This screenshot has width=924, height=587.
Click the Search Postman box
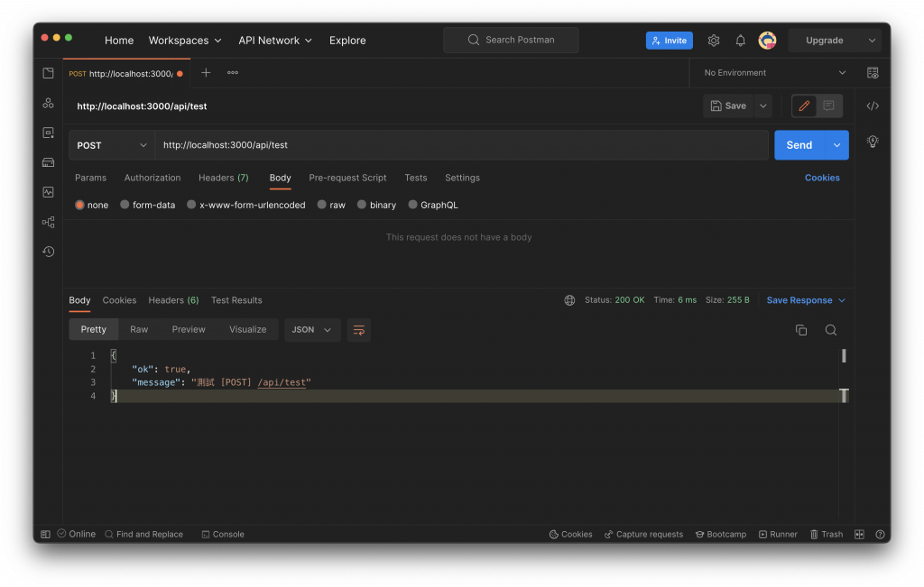(x=511, y=40)
